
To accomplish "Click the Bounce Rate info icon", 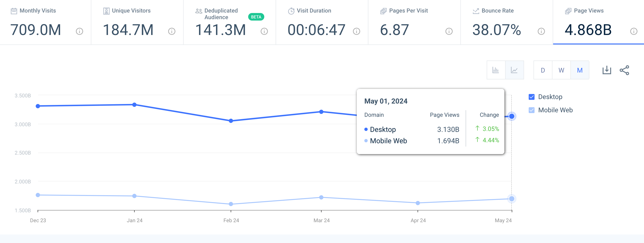I will point(541,31).
